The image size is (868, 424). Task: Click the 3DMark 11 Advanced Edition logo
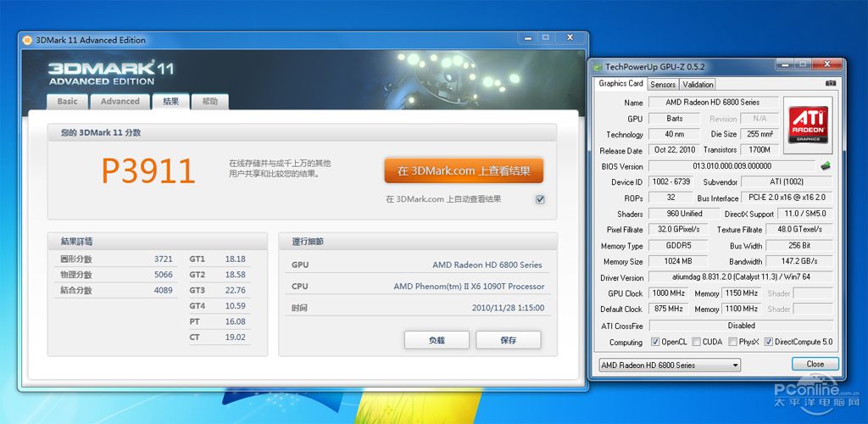(102, 72)
